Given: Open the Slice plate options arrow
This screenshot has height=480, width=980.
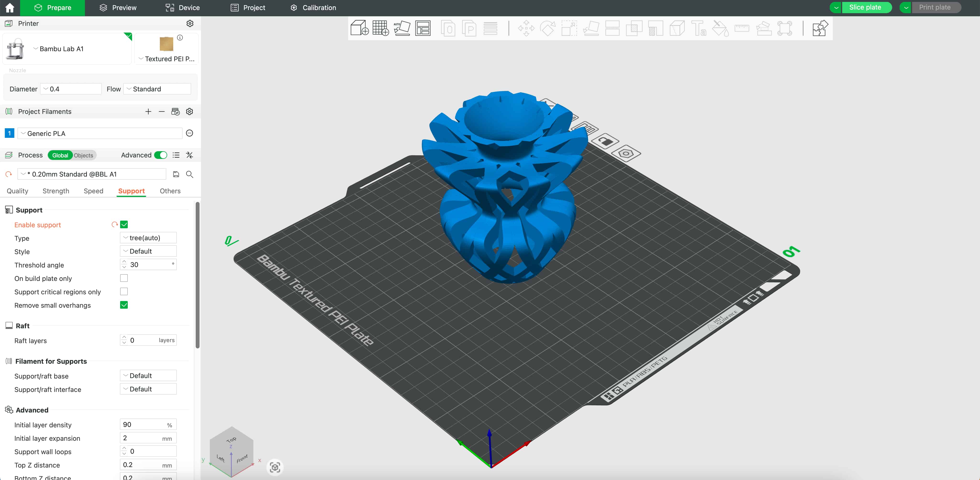Looking at the screenshot, I should [x=836, y=8].
